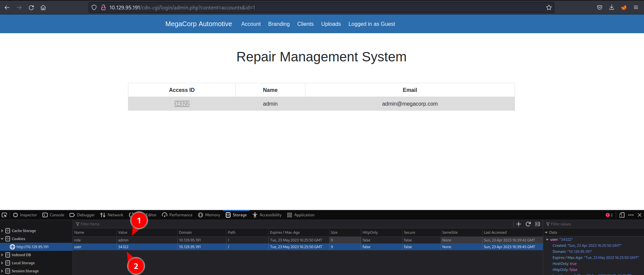
Task: Open the browser hamburger menu
Action: pos(636,7)
